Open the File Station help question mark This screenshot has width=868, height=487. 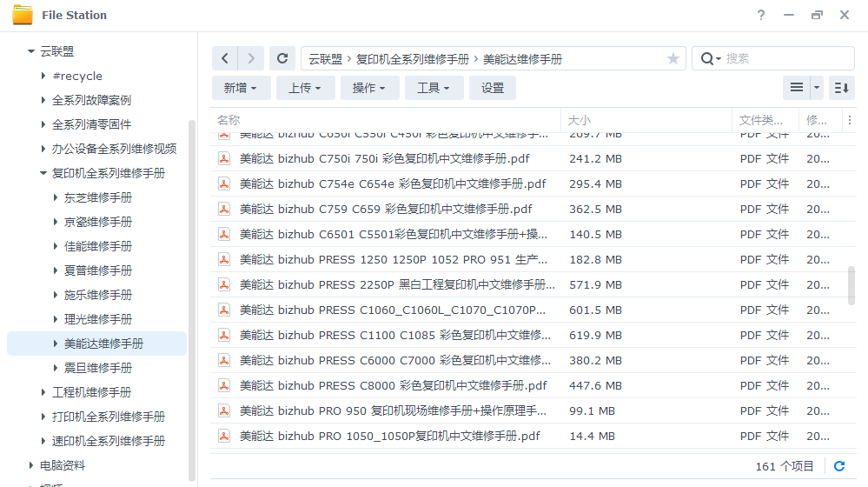[x=761, y=15]
